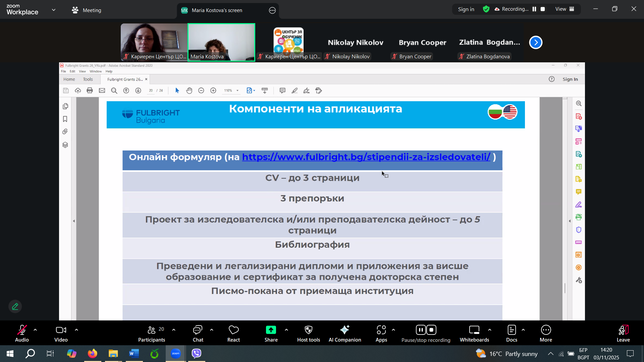Open the Meeting info tab
This screenshot has width=644, height=362.
(87, 10)
